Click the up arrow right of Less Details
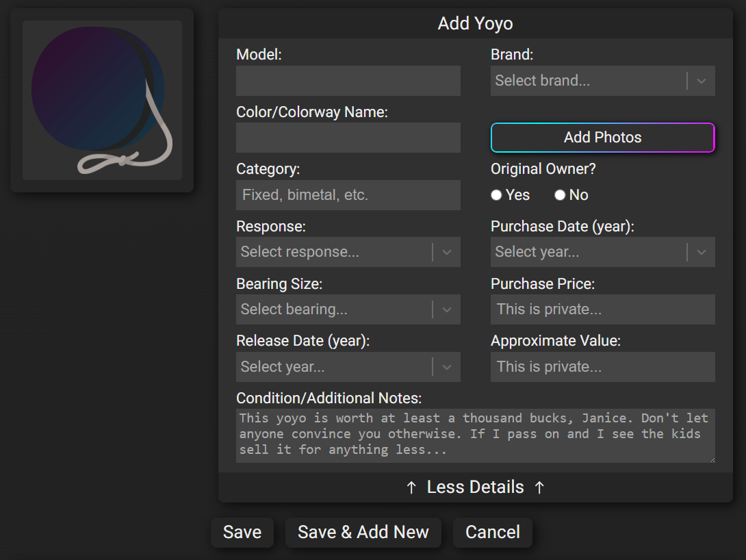Viewport: 746px width, 560px height. [539, 487]
